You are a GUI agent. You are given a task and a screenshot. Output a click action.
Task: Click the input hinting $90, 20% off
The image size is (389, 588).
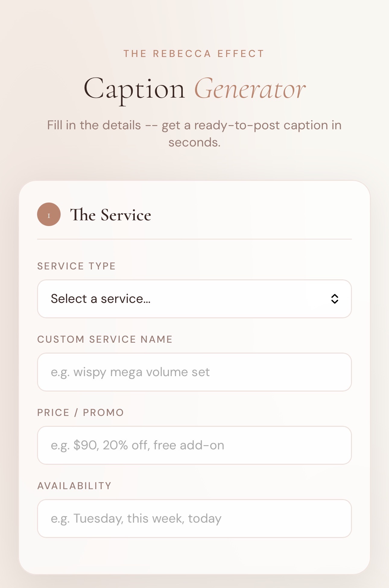click(194, 445)
